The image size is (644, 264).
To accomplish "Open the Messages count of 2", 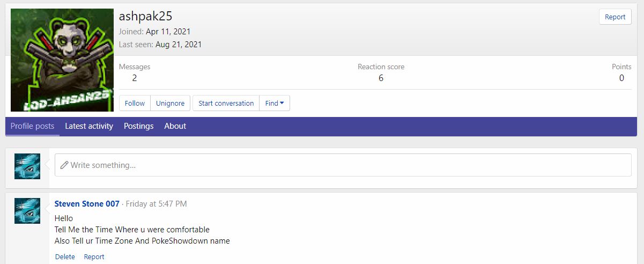I will click(135, 78).
